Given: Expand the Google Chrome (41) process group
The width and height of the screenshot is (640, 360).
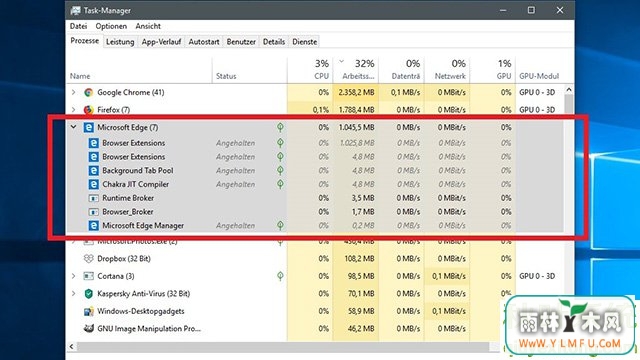Looking at the screenshot, I should click(x=73, y=93).
